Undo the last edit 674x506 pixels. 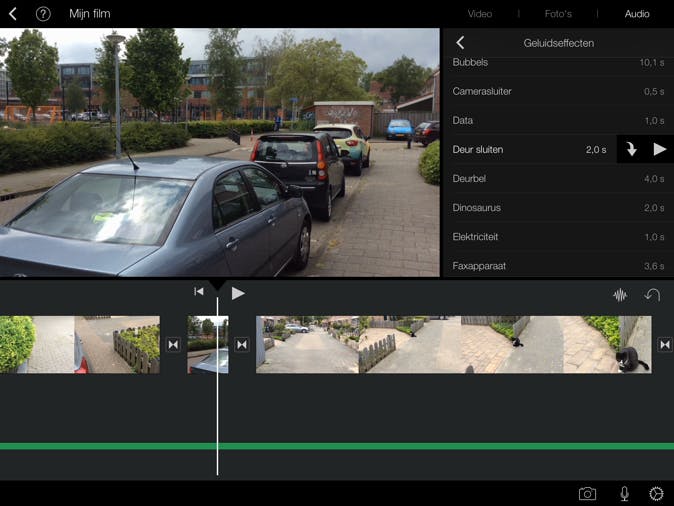652,295
